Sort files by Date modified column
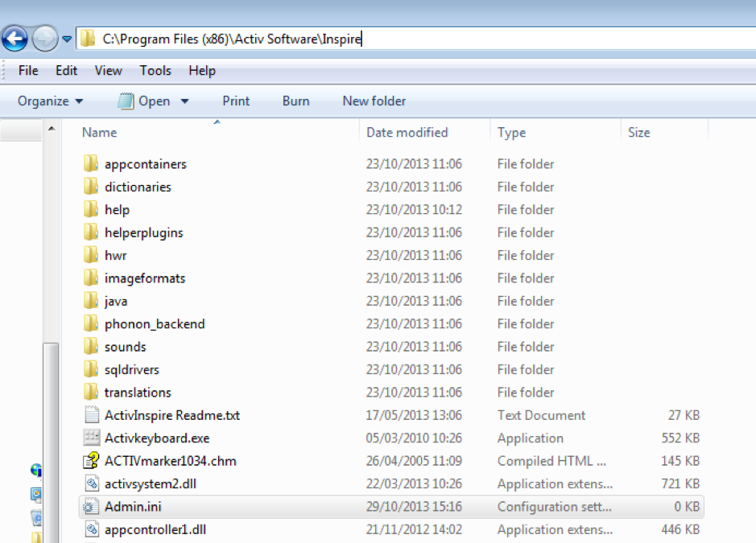Screen dimensions: 756x543 (x=407, y=133)
